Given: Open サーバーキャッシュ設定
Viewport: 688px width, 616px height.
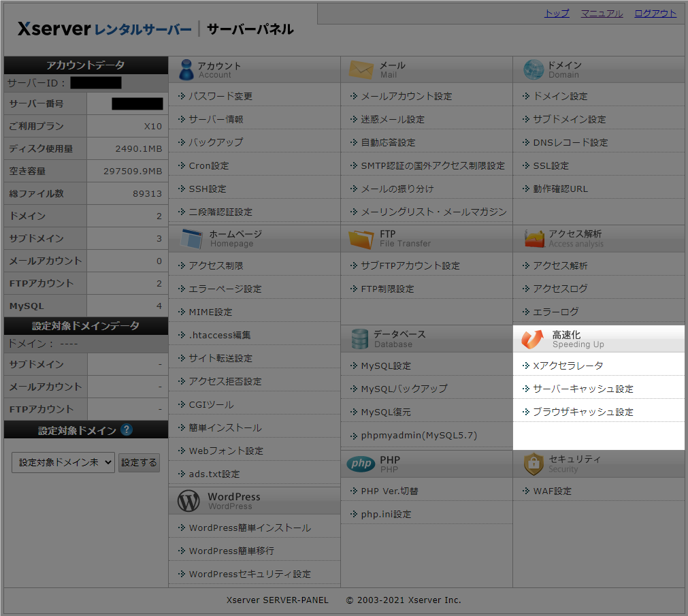Looking at the screenshot, I should [x=583, y=389].
